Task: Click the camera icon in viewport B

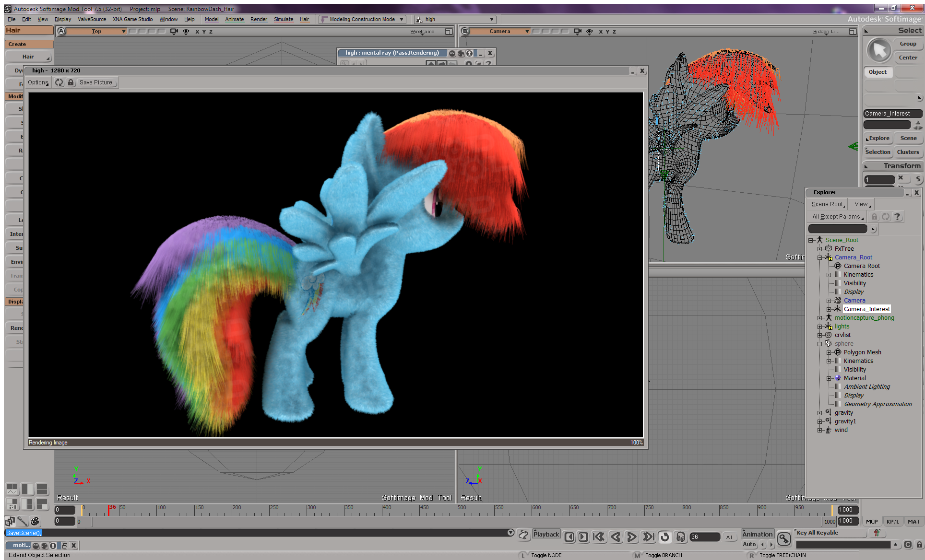Action: (577, 32)
